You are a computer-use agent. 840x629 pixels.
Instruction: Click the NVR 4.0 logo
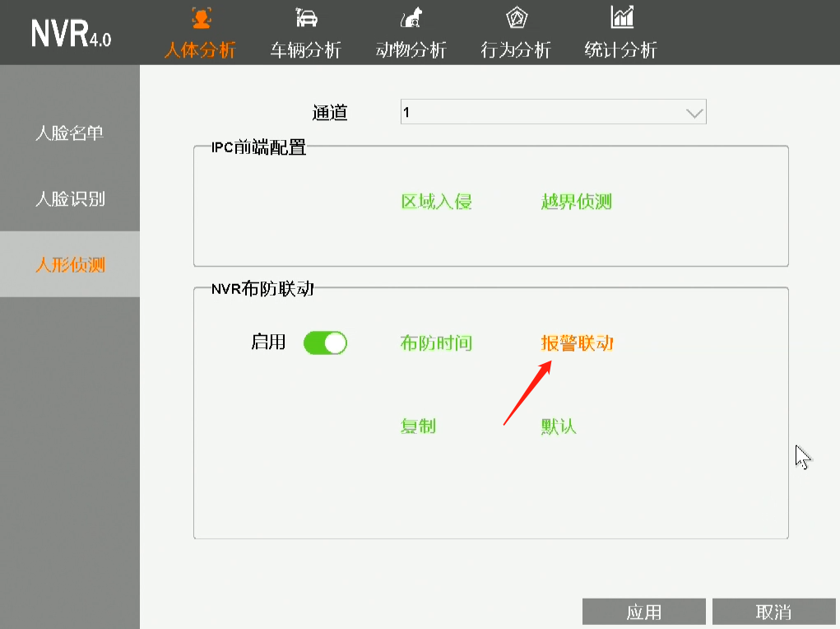point(71,33)
